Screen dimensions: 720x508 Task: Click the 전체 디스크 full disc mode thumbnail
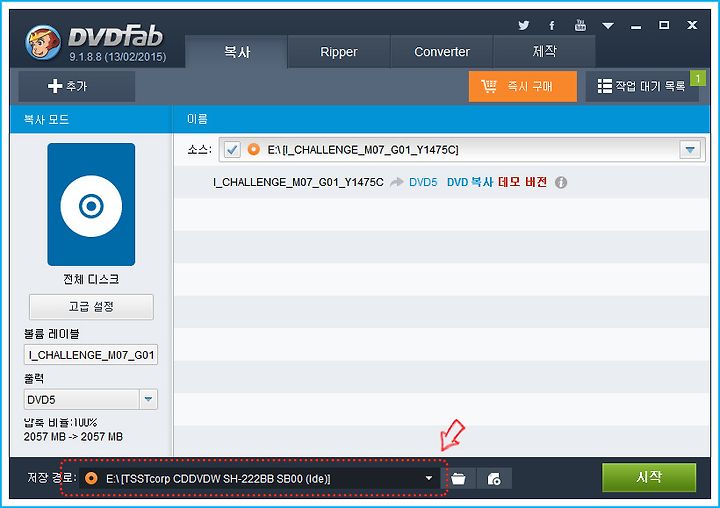click(91, 204)
